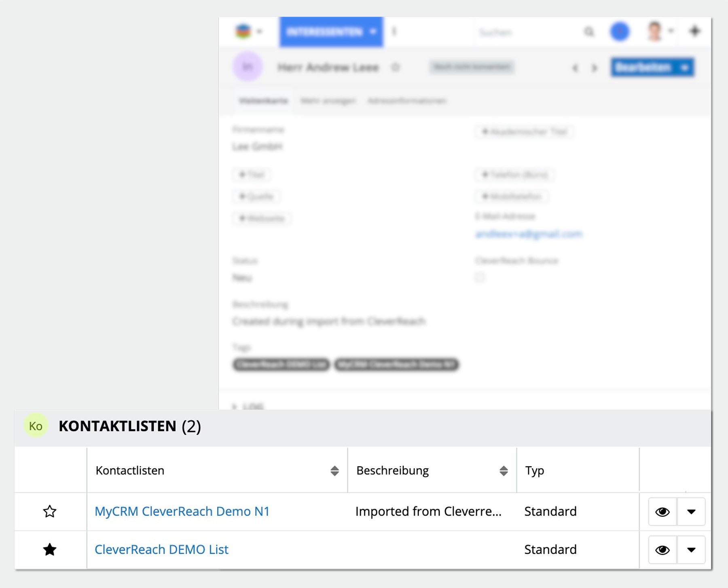The height and width of the screenshot is (588, 728).
Task: Click the Bearbeiten button
Action: (643, 68)
